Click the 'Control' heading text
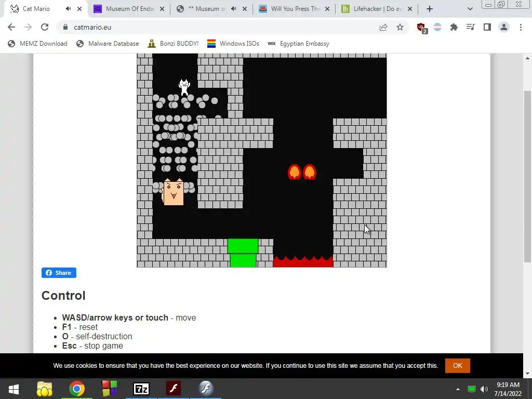The image size is (532, 399). [63, 296]
